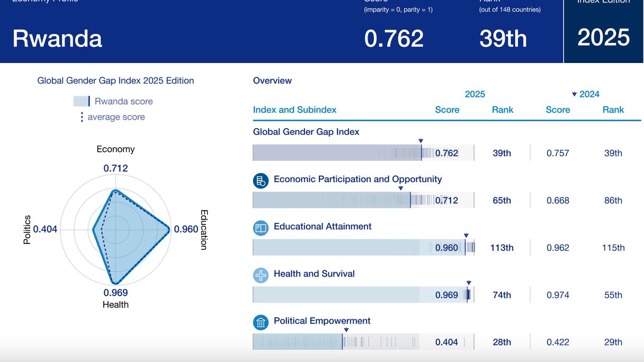
Task: Click the Rwanda score legend swatch
Action: point(82,101)
